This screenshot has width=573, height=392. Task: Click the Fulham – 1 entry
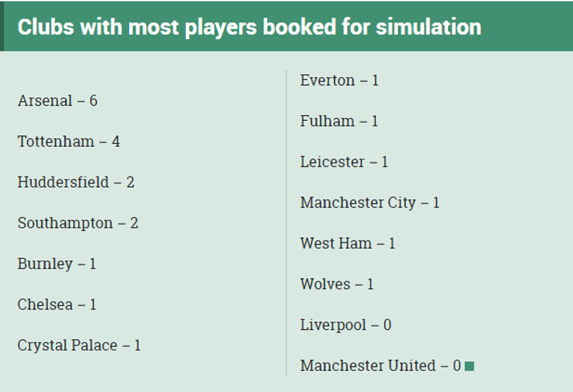click(x=339, y=122)
